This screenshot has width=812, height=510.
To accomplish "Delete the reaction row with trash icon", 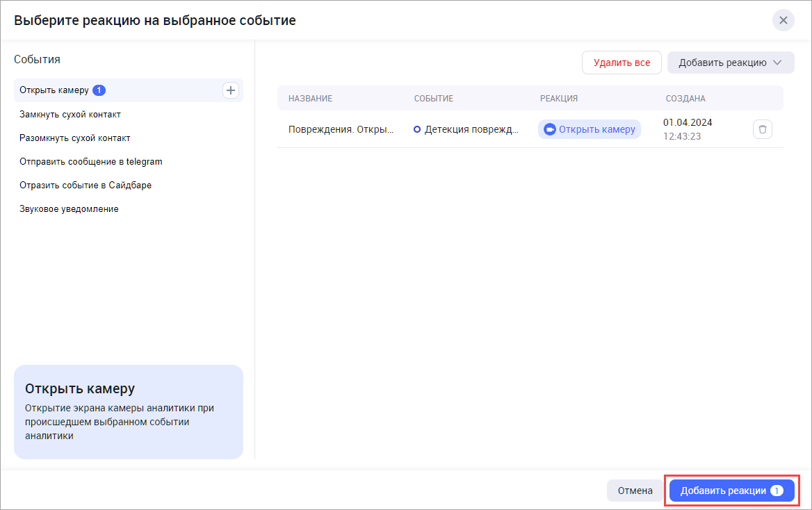I will 762,129.
